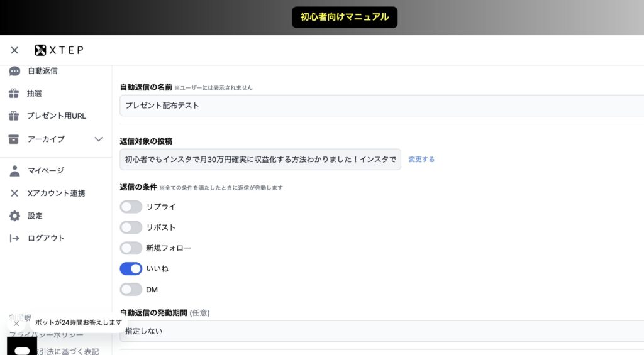Click the 抽選 gift icon
The height and width of the screenshot is (355, 644).
coord(14,94)
